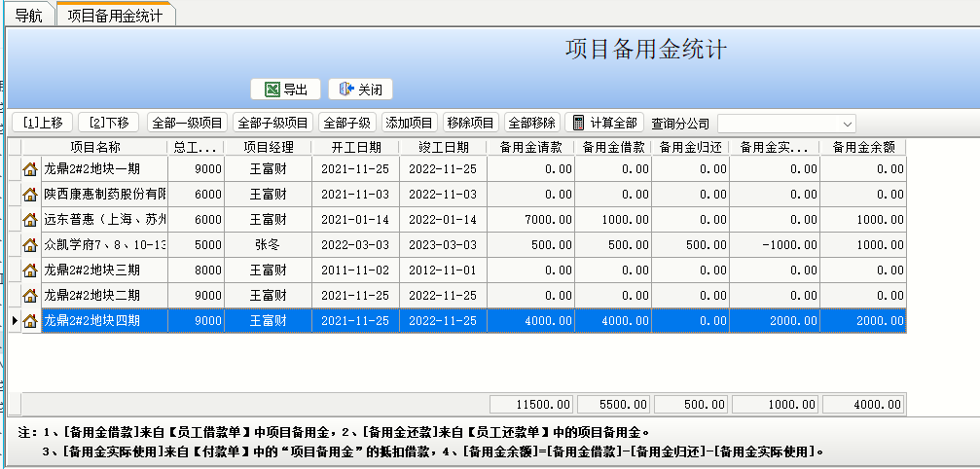Viewport: 980px width, 469px height.
Task: Click house icon for 龙鼎2#2地块一期
Action: (30, 169)
